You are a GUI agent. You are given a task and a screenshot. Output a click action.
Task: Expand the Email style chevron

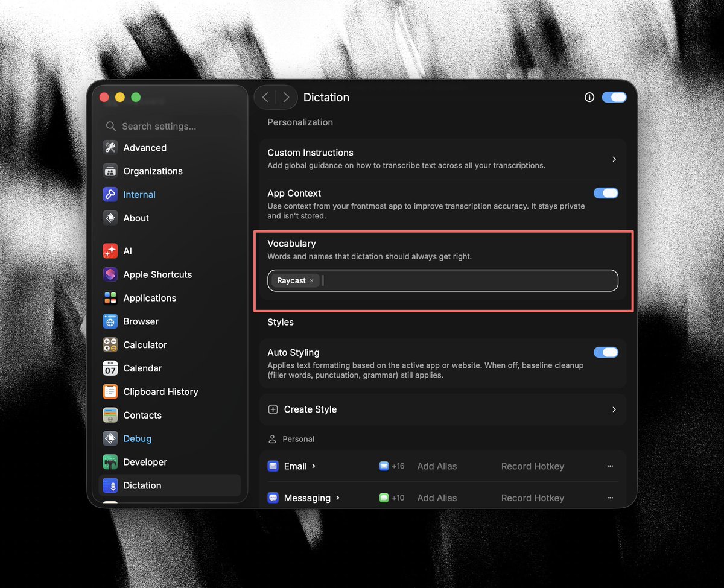(314, 466)
